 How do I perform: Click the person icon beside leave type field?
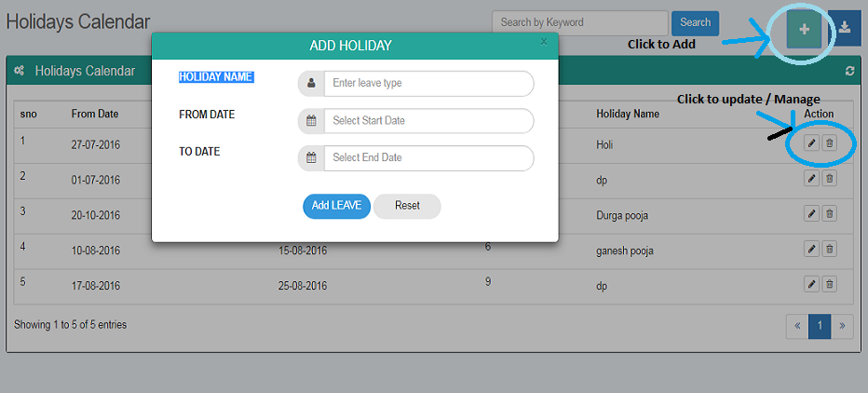click(311, 84)
